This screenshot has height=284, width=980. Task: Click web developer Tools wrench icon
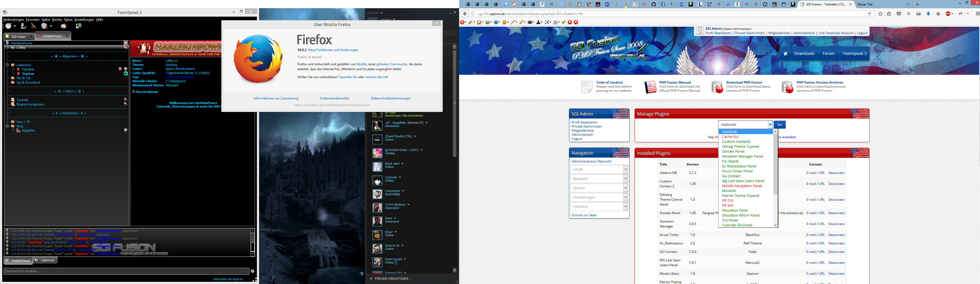tap(547, 22)
